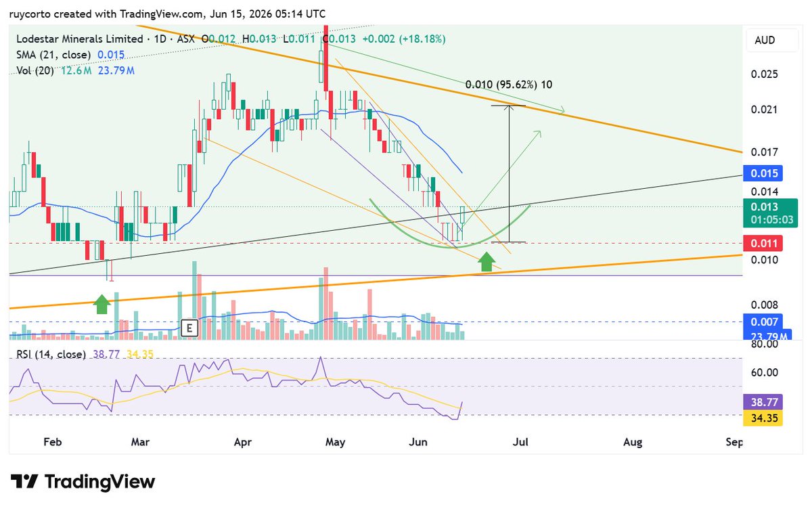This screenshot has height=509, width=812.
Task: Click Feb on the time axis
Action: click(52, 443)
